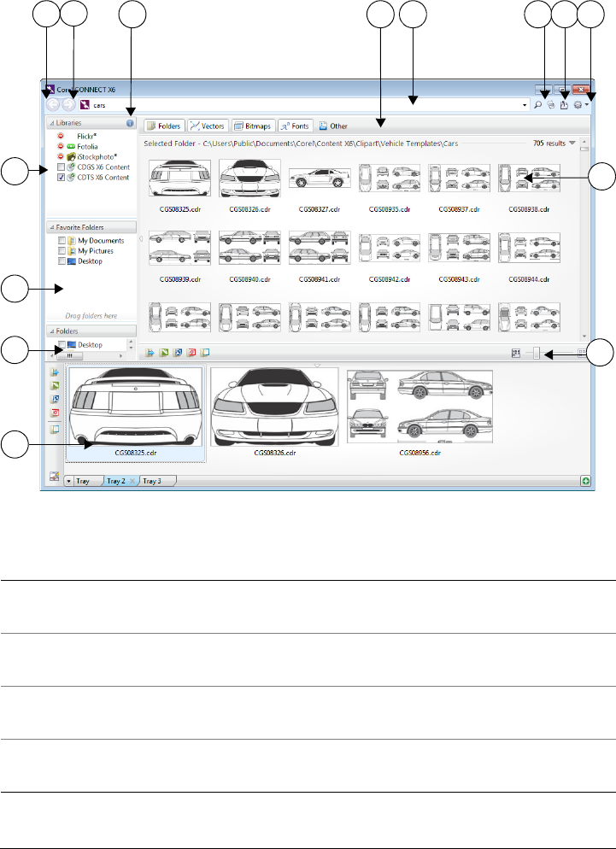
Task: Click the Refresh icon beside the magnifier
Action: pyautogui.click(x=551, y=105)
